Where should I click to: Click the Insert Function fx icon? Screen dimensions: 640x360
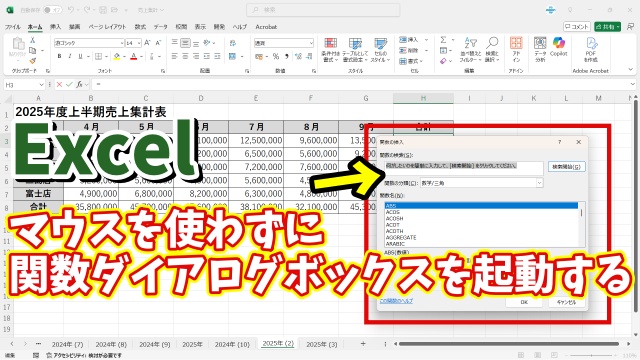pos(80,84)
